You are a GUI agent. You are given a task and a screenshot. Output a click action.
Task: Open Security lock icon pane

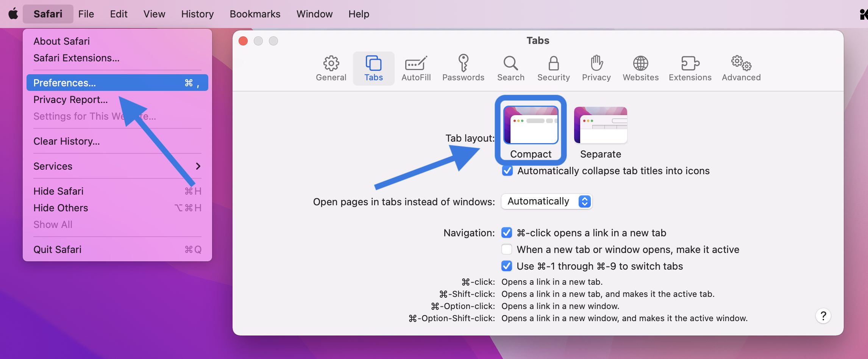[x=553, y=69]
